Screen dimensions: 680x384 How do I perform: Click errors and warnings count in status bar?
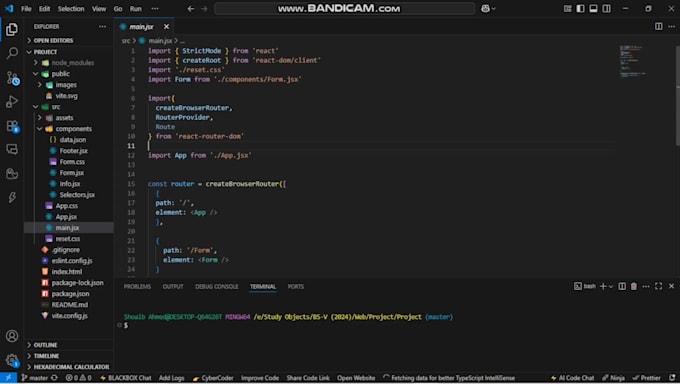coord(78,378)
